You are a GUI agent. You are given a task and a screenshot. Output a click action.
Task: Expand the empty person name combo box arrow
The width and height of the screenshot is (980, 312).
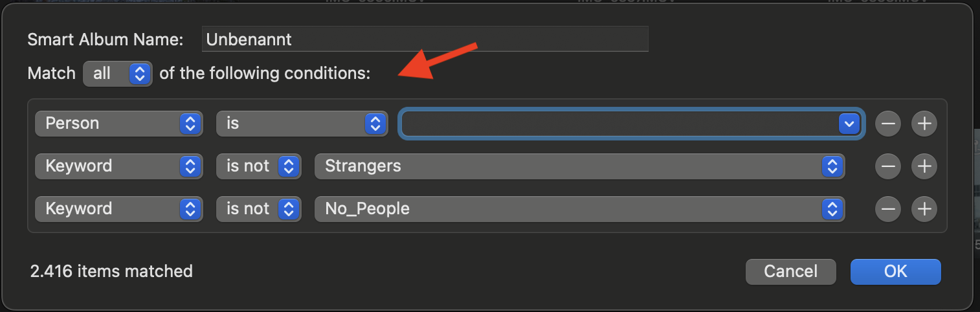[849, 124]
